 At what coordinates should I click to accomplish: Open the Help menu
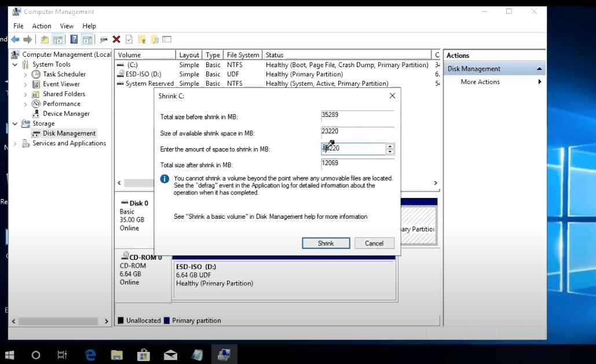pos(89,26)
